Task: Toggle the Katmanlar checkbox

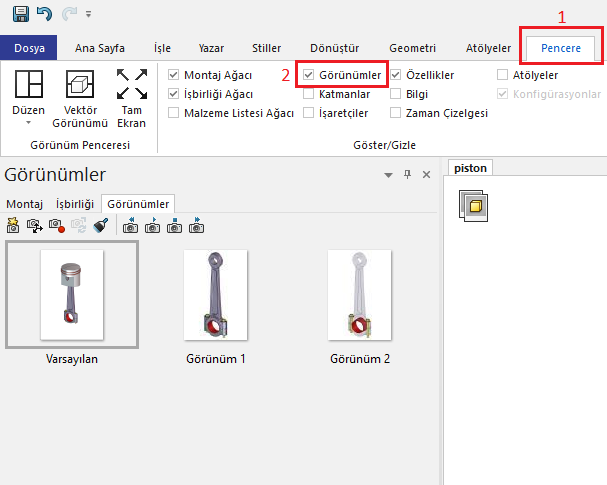Action: pos(309,94)
